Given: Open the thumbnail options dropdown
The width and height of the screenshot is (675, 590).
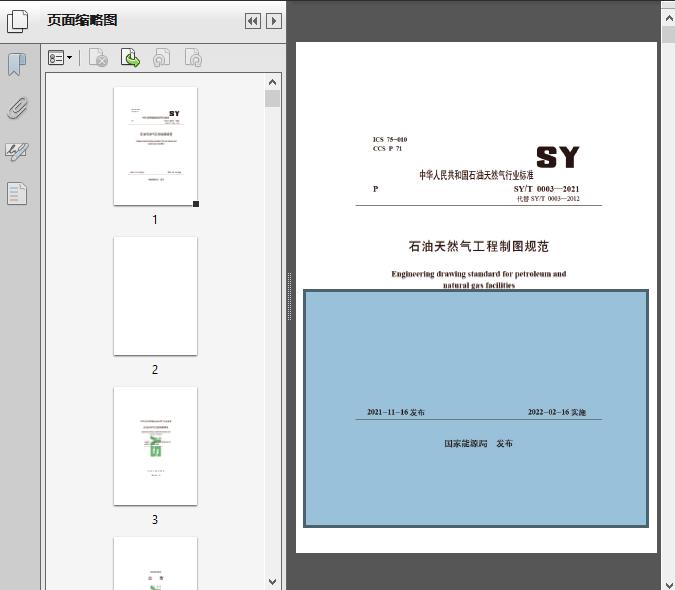Looking at the screenshot, I should [x=60, y=58].
